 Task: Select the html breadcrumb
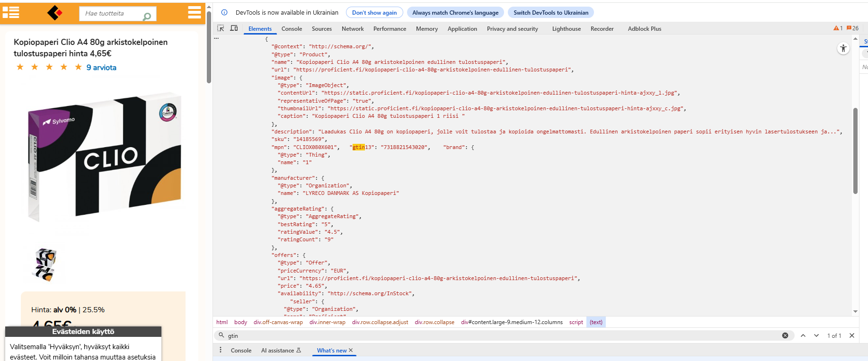coord(222,322)
